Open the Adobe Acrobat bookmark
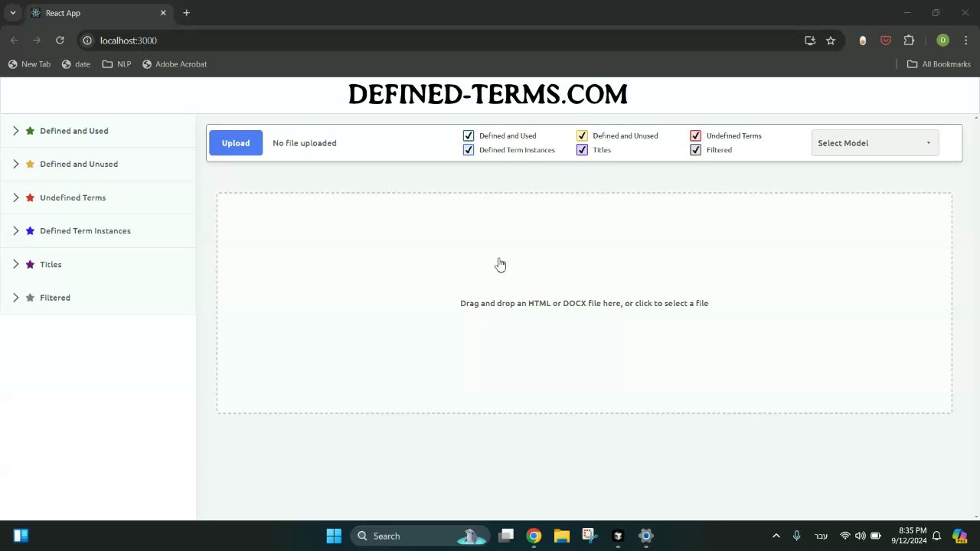This screenshot has width=980, height=551. [175, 64]
